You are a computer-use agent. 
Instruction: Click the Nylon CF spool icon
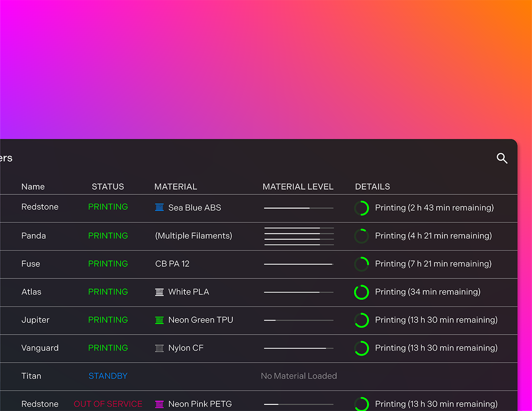tap(159, 348)
